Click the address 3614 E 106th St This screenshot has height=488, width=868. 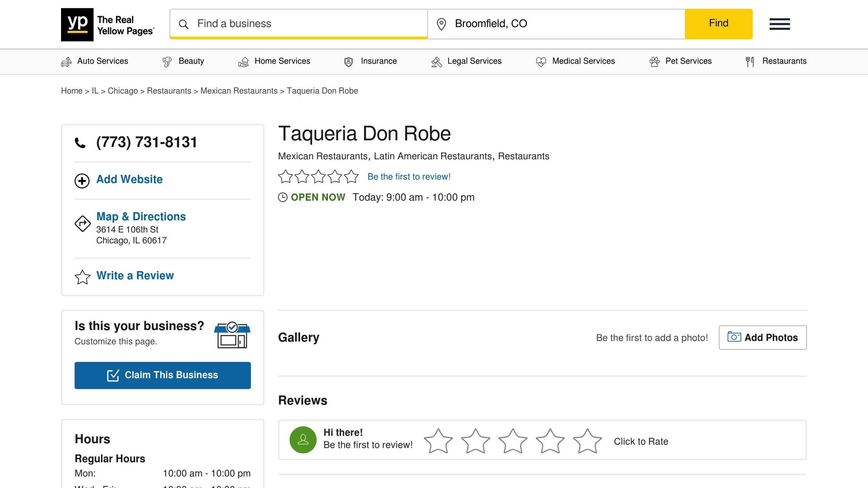(127, 230)
